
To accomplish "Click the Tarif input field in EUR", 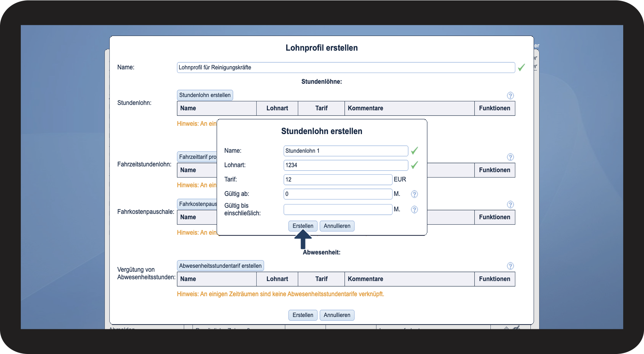I will pyautogui.click(x=337, y=179).
